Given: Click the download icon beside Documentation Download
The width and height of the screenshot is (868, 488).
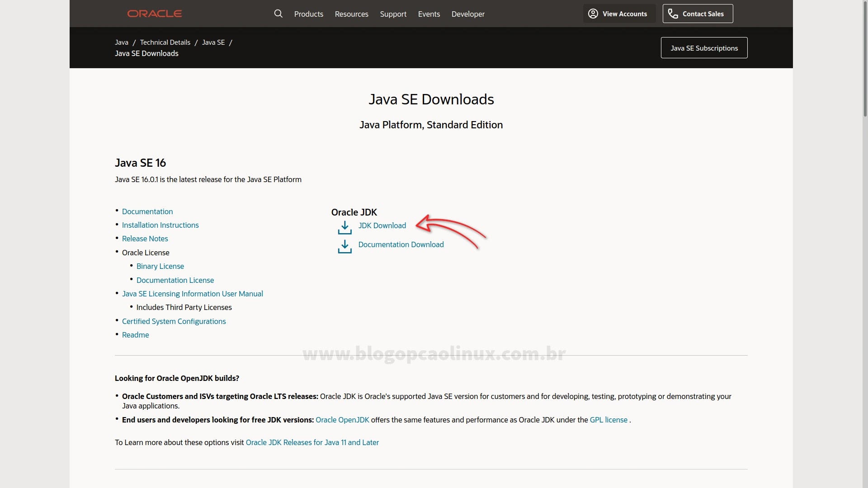Looking at the screenshot, I should click(x=344, y=247).
